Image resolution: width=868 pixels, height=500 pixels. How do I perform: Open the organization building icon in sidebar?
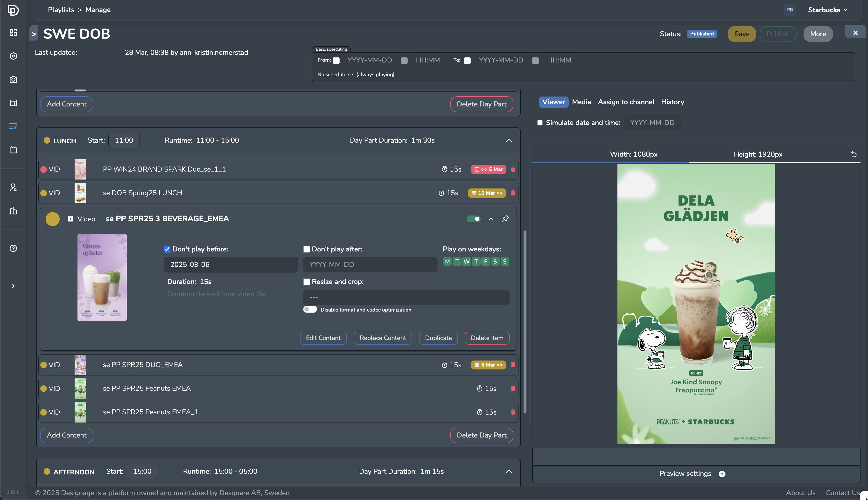click(13, 211)
